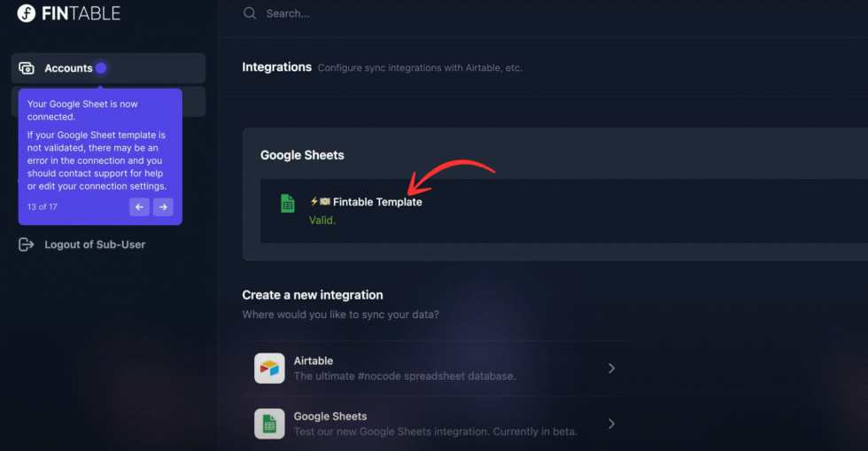The width and height of the screenshot is (868, 451).
Task: Click the FINTABLE wordmark text
Action: coord(81,13)
